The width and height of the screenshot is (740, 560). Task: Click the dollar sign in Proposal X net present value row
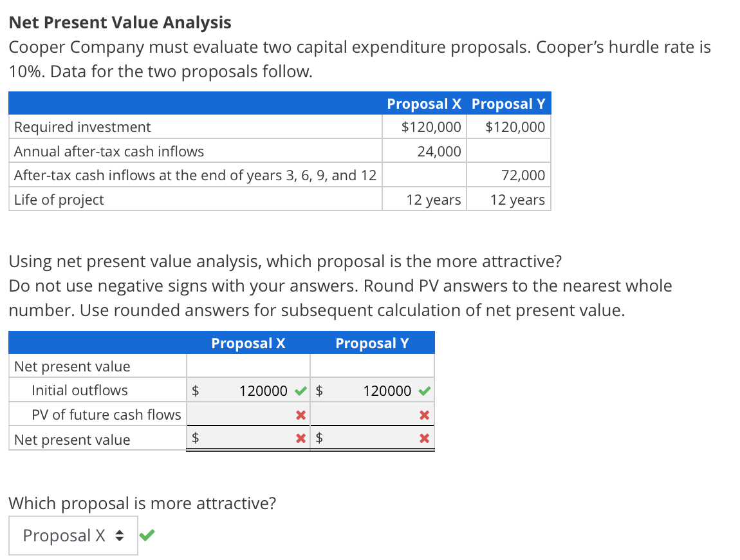coord(194,438)
